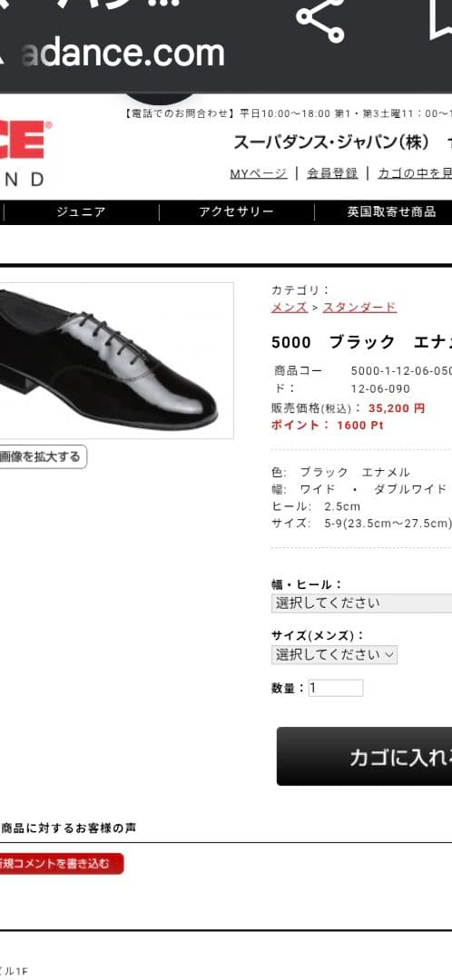The width and height of the screenshot is (452, 980).
Task: Open the メンズ category link
Action: (289, 307)
